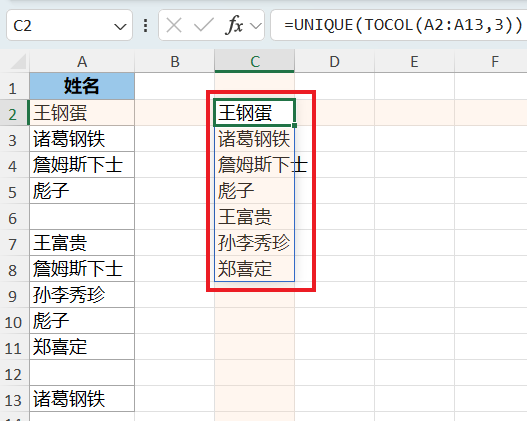
Task: Click cell C7 containing 孙李秀珍
Action: 254,243
